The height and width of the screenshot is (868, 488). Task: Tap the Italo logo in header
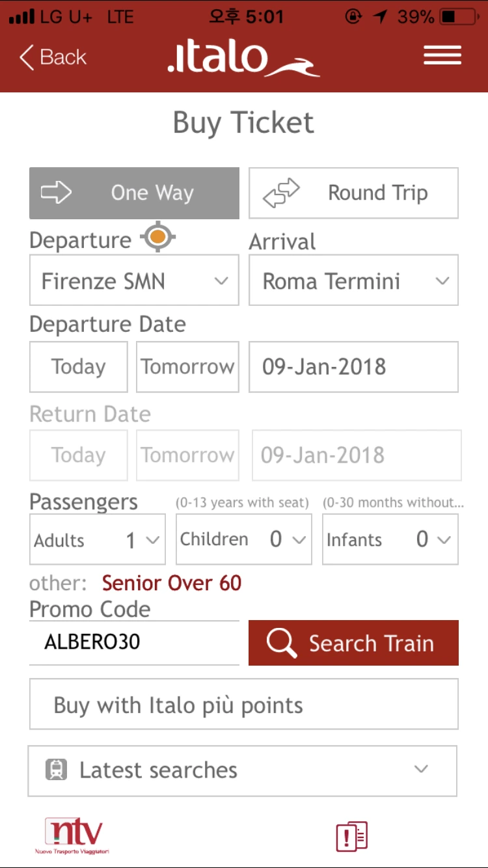[x=243, y=59]
